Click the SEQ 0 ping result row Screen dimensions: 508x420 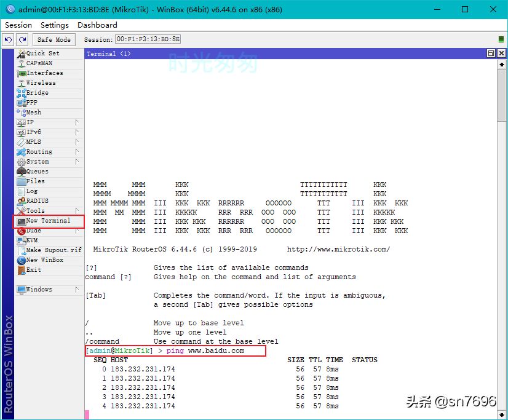220,369
